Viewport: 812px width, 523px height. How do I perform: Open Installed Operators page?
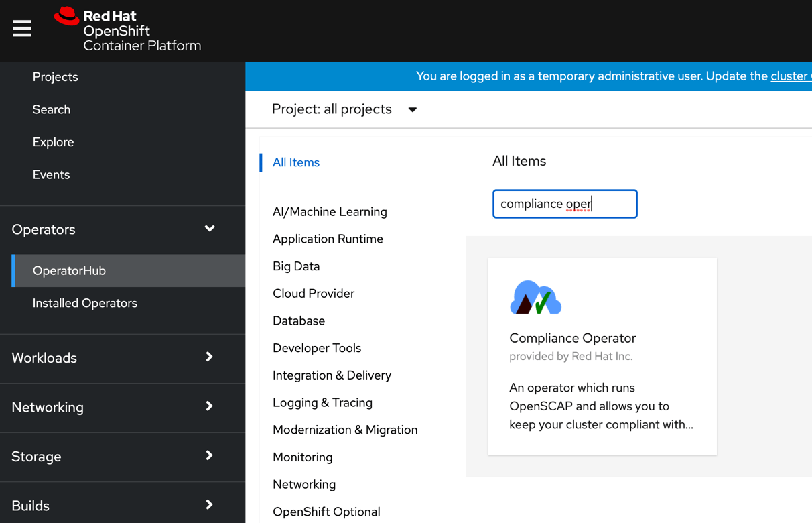click(85, 303)
